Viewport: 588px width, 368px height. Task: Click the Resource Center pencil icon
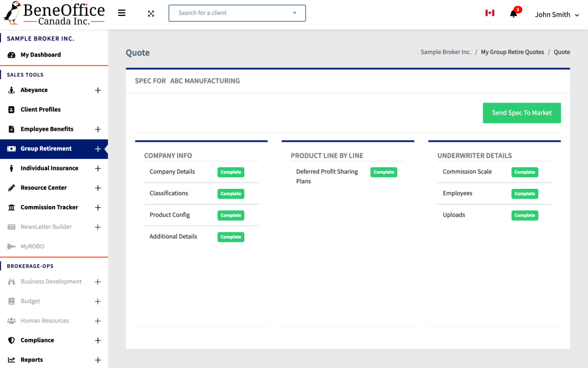click(x=12, y=188)
